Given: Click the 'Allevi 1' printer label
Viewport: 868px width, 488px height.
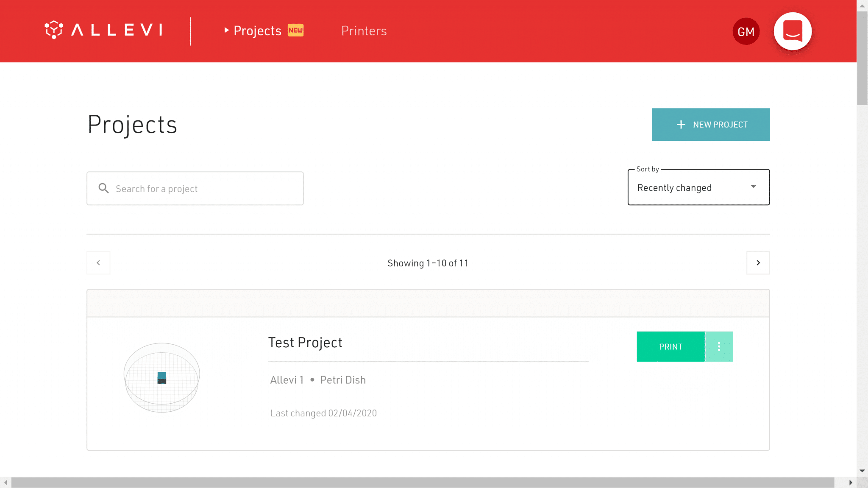Looking at the screenshot, I should 287,380.
